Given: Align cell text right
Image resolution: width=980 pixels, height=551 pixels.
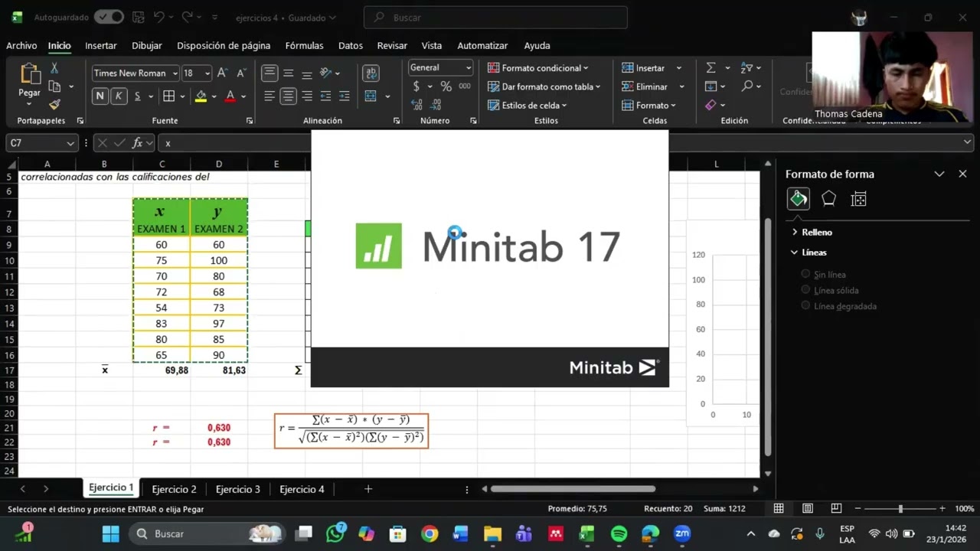Looking at the screenshot, I should (306, 96).
